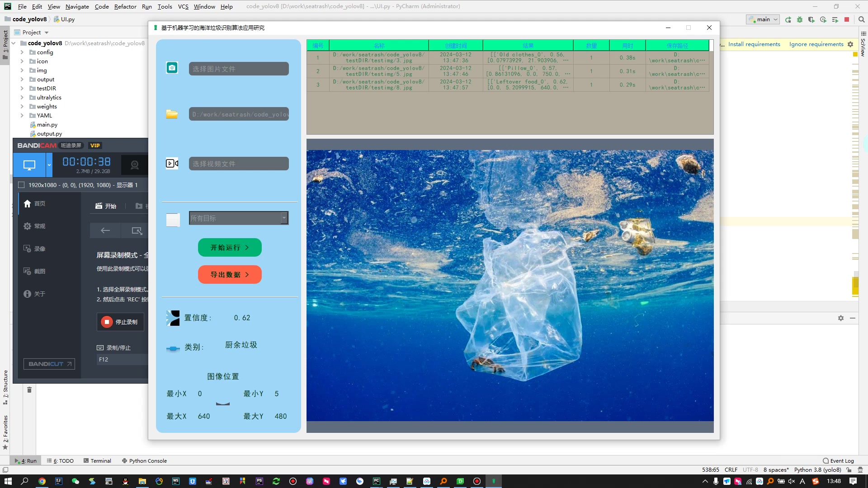
Task: Open the Event Log
Action: [839, 461]
